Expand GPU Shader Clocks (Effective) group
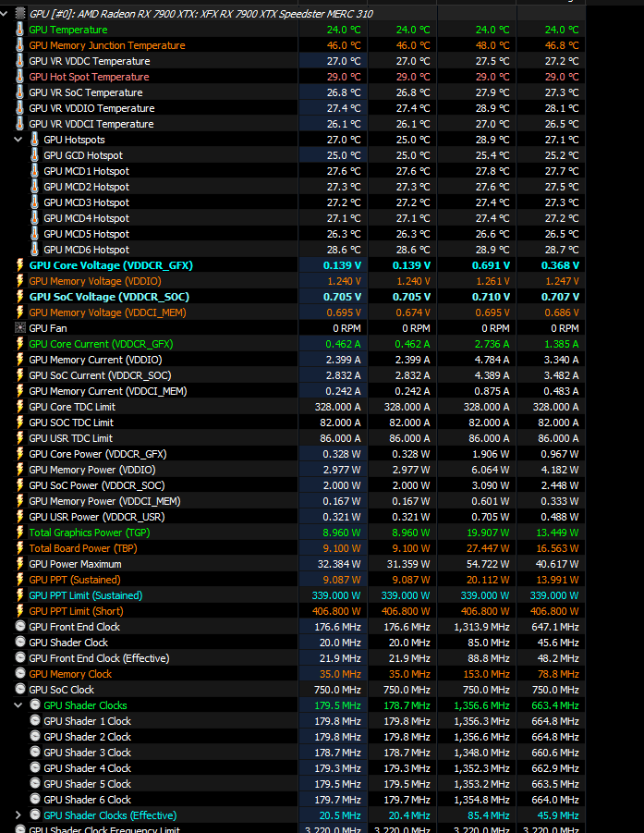Image resolution: width=644 pixels, height=833 pixels. pyautogui.click(x=18, y=815)
